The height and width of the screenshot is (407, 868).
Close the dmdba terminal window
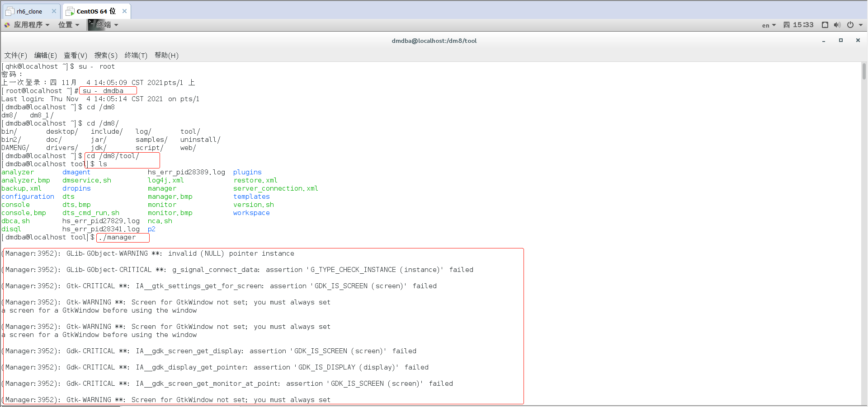858,40
